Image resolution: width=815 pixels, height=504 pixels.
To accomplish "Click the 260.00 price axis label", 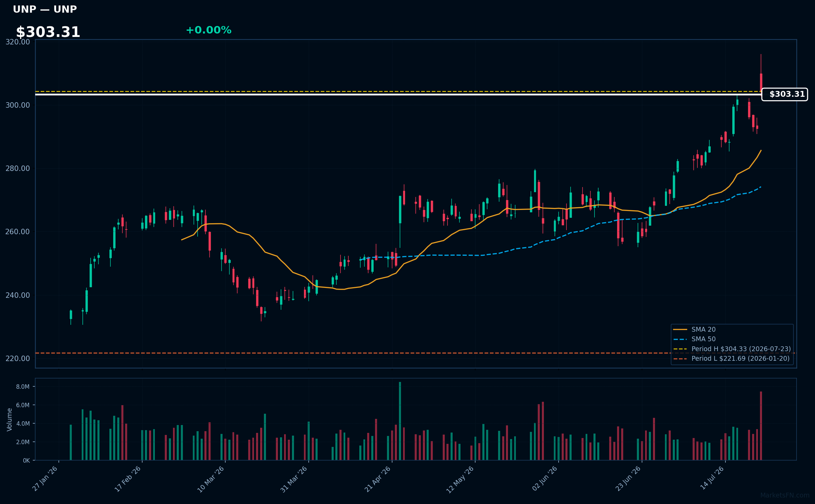I will click(18, 231).
